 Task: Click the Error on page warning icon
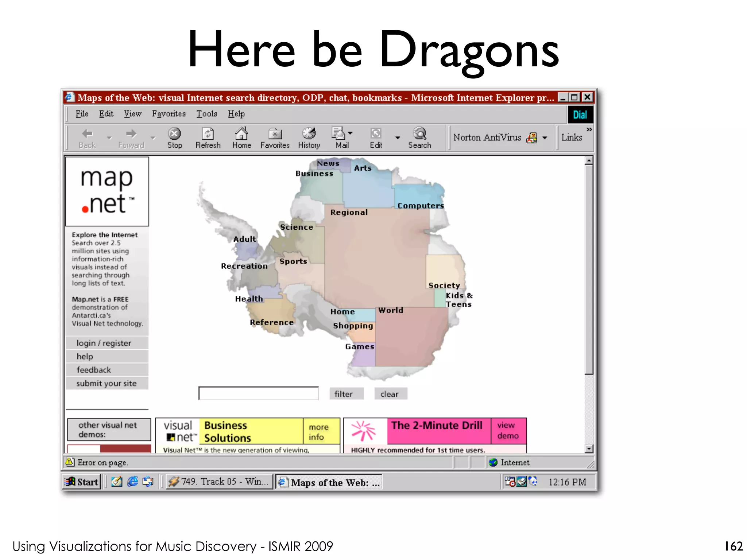[x=70, y=462]
